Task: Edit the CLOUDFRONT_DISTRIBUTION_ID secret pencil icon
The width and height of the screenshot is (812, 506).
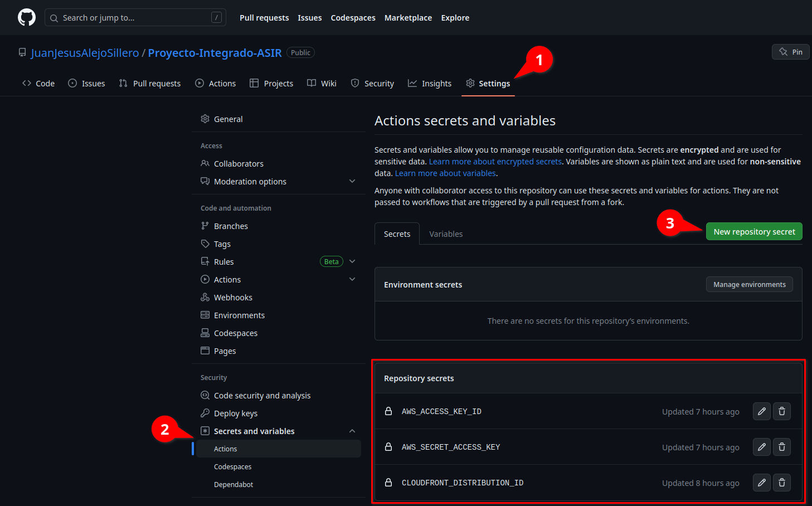Action: 762,483
